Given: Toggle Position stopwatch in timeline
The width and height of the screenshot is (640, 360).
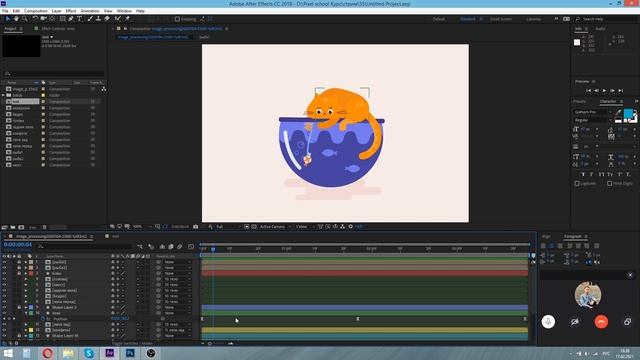Looking at the screenshot, I should 42,319.
